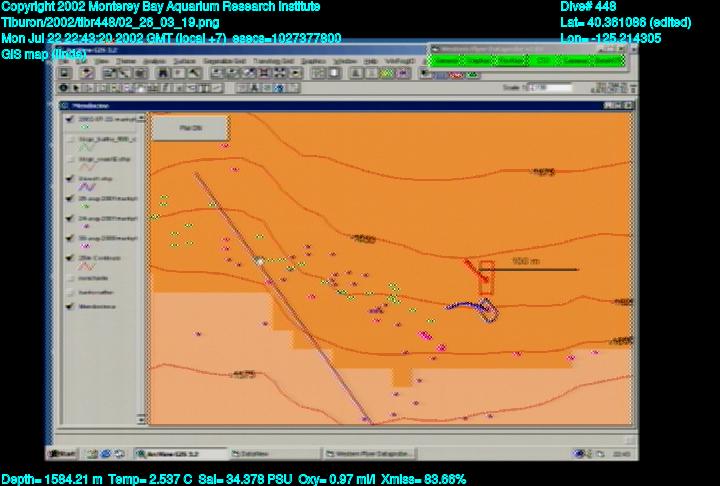Open the Graphics menu
This screenshot has width=720, height=486.
[313, 61]
